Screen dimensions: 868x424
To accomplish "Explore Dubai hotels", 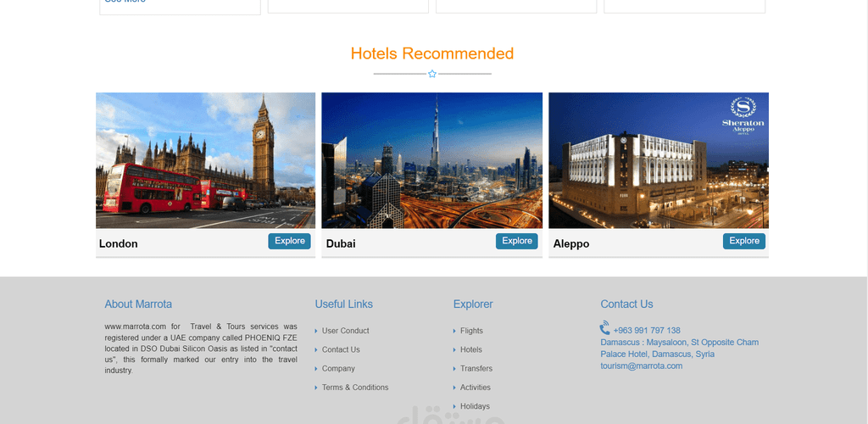I will click(x=517, y=241).
